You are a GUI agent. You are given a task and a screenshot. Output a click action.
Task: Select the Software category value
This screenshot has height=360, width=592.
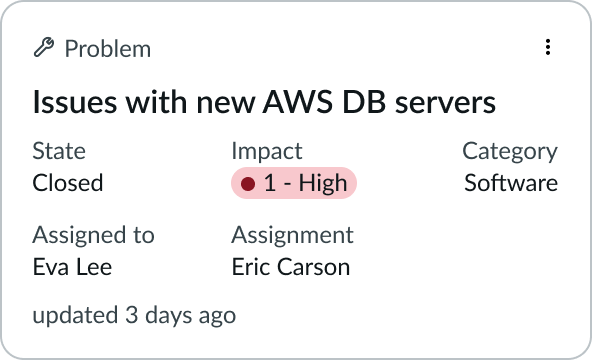click(511, 183)
